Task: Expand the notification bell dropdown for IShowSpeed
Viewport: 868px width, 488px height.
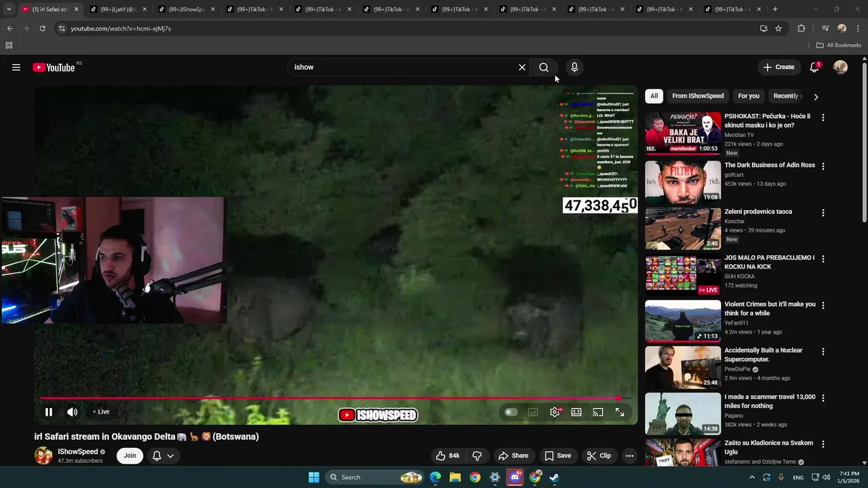Action: pos(163,455)
